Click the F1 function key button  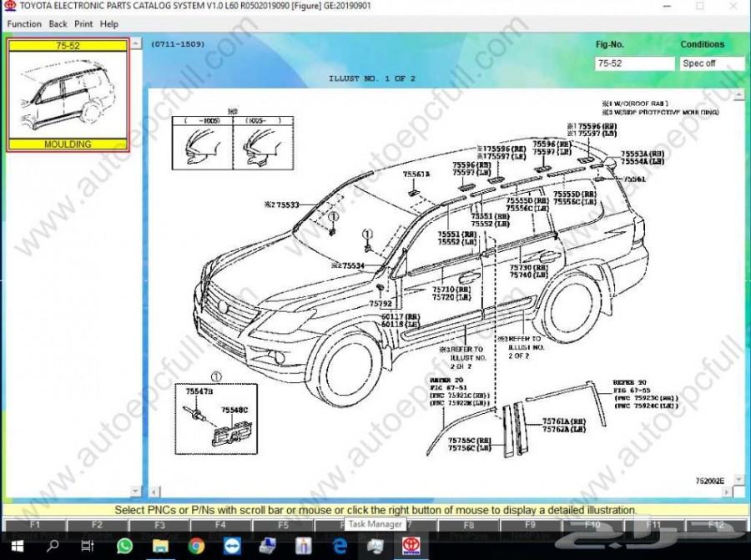pyautogui.click(x=34, y=526)
